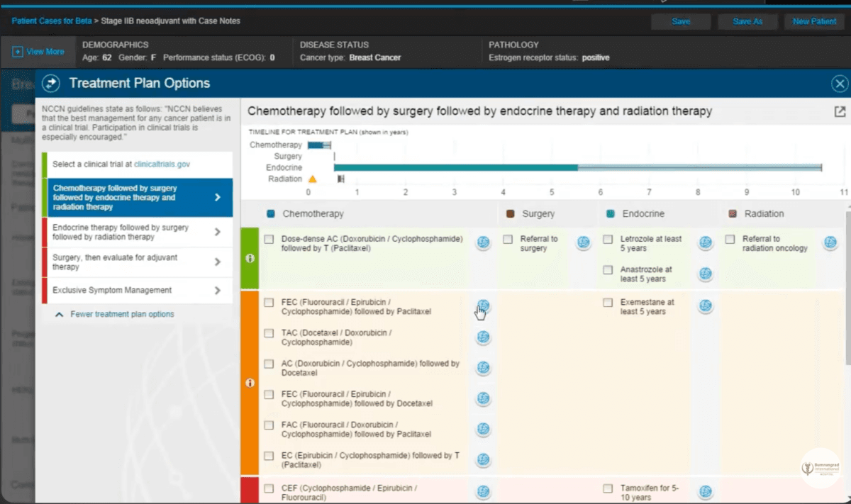Click the New Patient button

coord(814,21)
